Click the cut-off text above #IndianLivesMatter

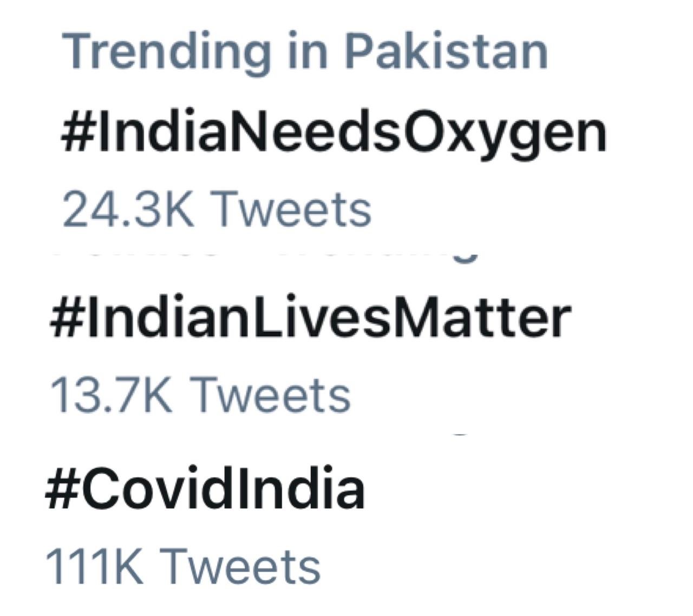click(x=271, y=254)
